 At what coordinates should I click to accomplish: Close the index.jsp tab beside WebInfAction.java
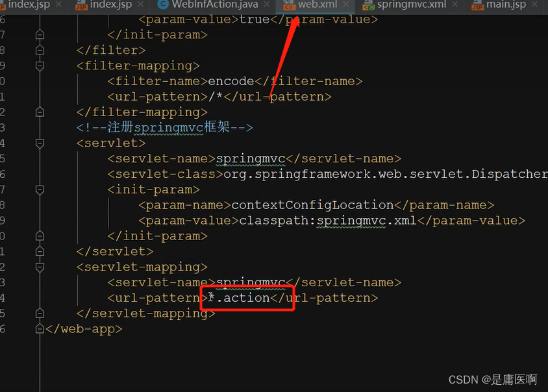[140, 5]
